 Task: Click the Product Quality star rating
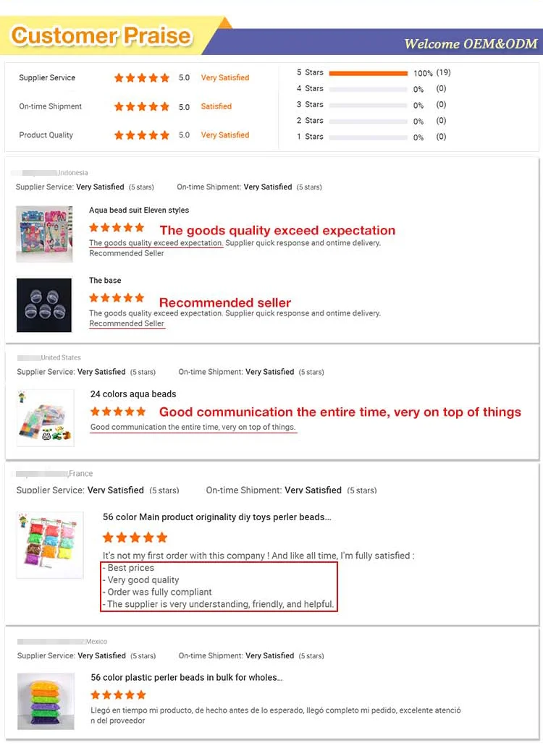(x=142, y=135)
